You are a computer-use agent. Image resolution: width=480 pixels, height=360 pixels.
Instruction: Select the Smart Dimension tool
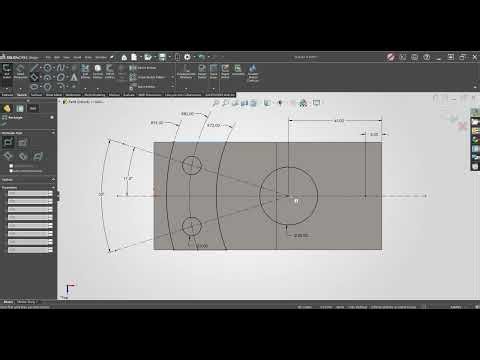click(20, 71)
